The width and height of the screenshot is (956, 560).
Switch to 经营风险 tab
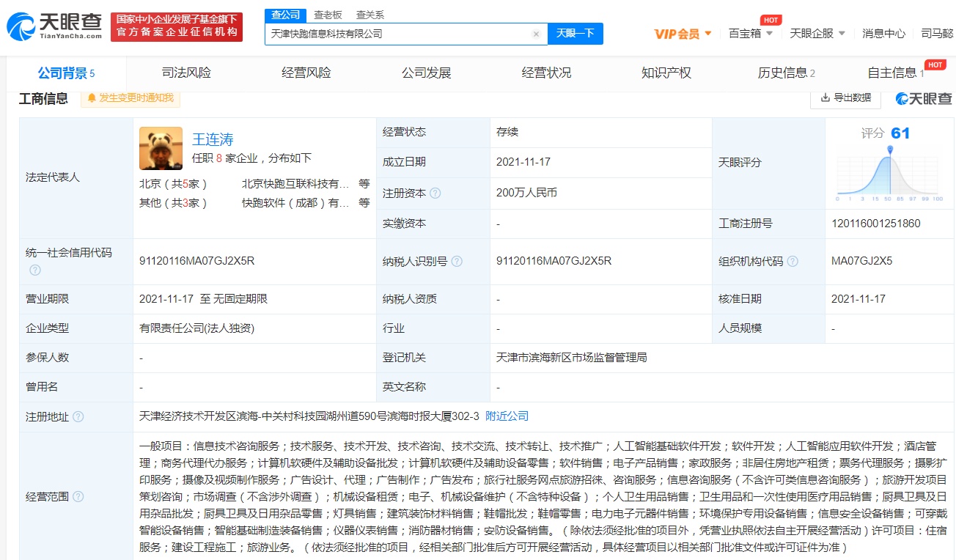(306, 73)
